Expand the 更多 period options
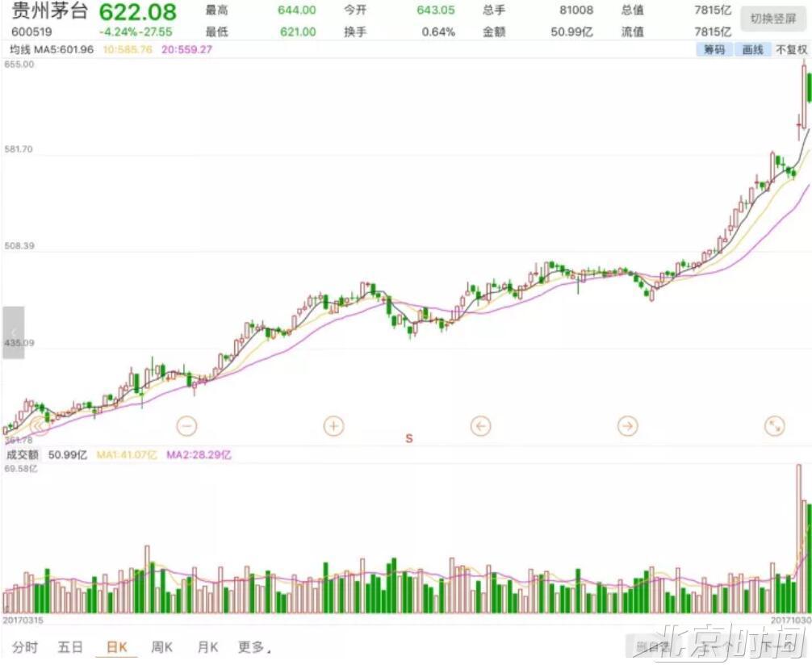 pos(253,647)
